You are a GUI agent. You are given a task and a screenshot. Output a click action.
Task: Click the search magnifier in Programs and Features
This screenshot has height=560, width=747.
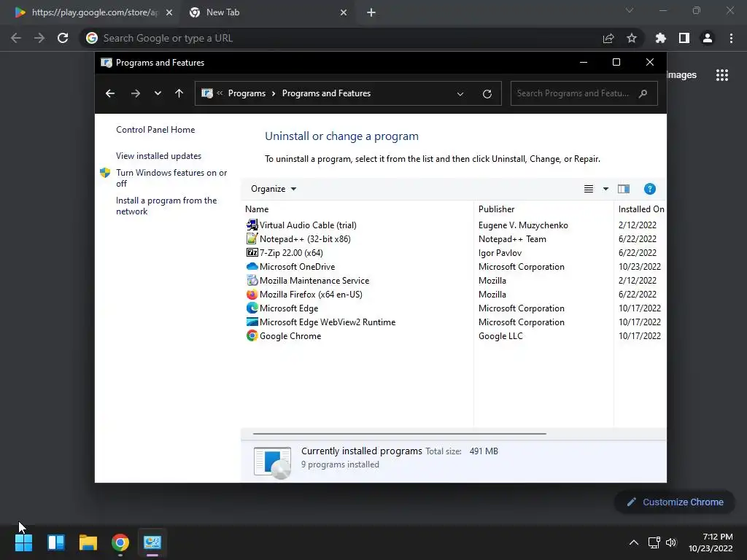[x=643, y=93]
